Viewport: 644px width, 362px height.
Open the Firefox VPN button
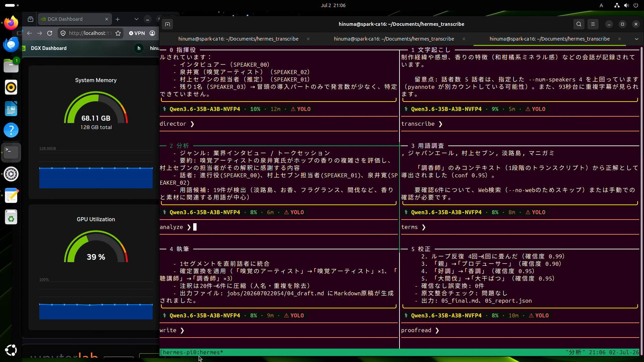tap(137, 33)
